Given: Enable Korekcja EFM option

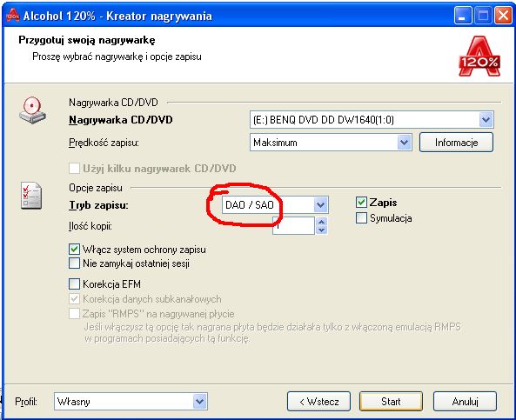Looking at the screenshot, I should pyautogui.click(x=74, y=283).
